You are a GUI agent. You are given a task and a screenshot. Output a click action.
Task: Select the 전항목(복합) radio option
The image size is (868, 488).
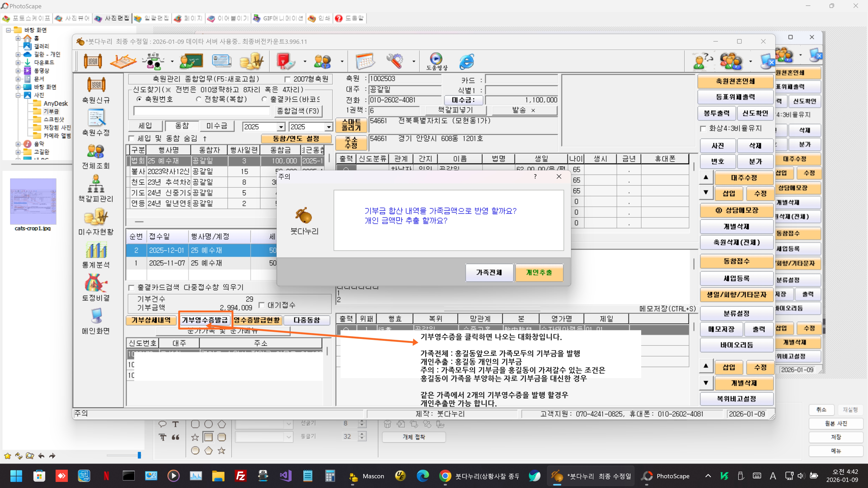pyautogui.click(x=198, y=99)
